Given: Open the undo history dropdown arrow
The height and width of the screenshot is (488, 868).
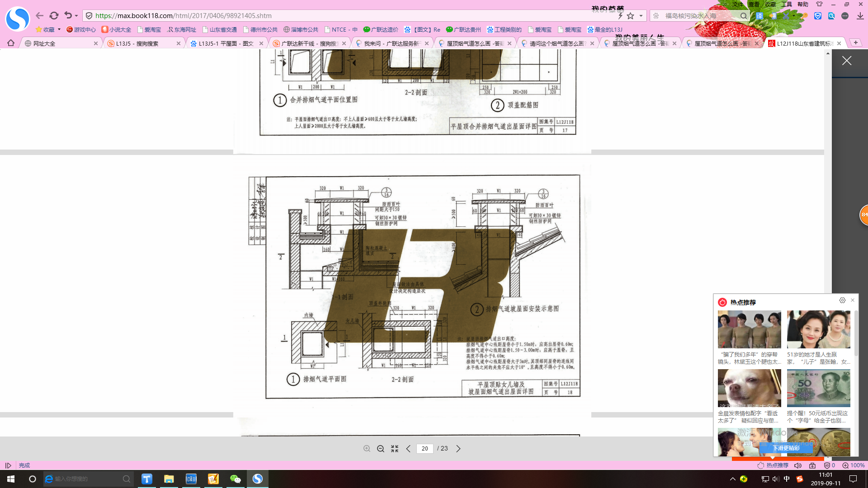Looking at the screenshot, I should tap(76, 16).
